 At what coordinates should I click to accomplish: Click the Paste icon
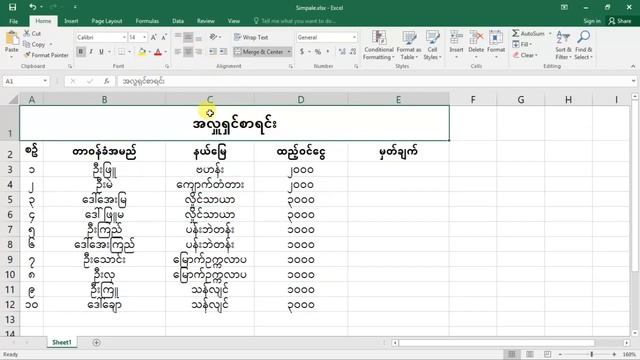click(12, 39)
